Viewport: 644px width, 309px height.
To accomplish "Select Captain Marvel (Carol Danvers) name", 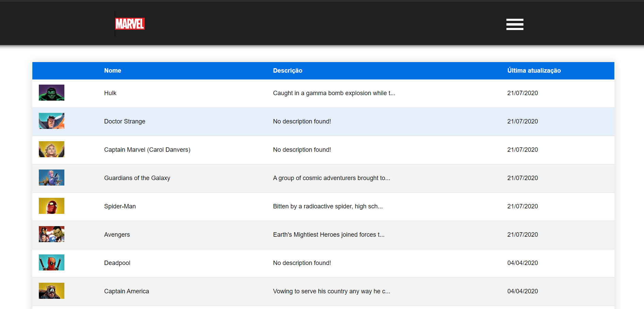I will coord(147,150).
